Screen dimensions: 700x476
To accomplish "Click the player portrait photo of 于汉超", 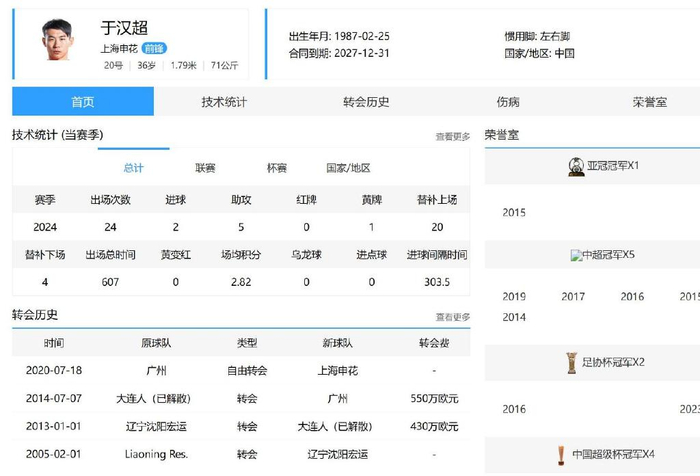I will coord(57,39).
